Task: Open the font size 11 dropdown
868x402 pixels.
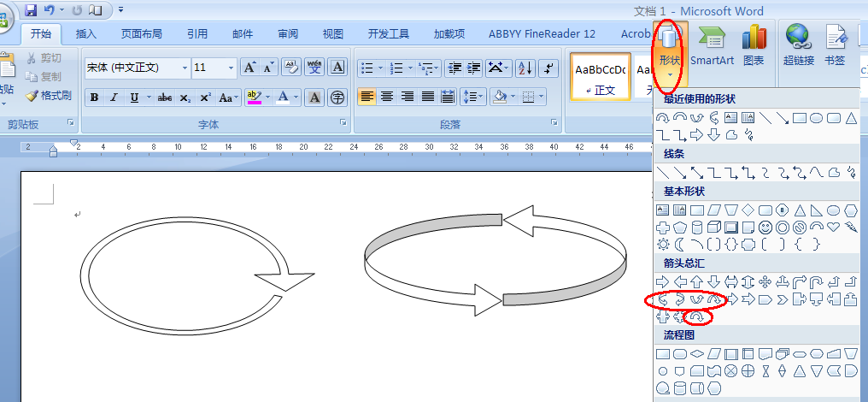Action: coord(232,68)
